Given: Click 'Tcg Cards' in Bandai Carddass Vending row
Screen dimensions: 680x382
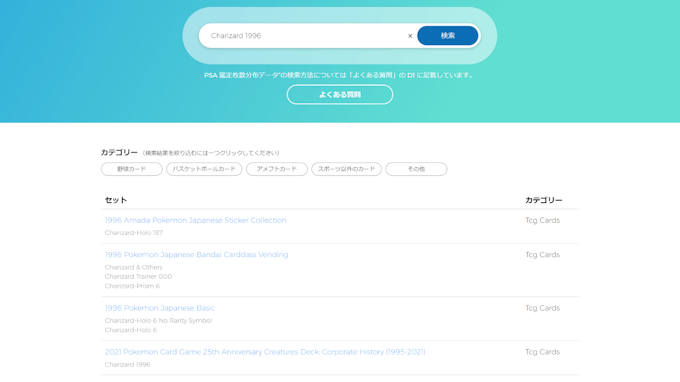Looking at the screenshot, I should coord(543,255).
